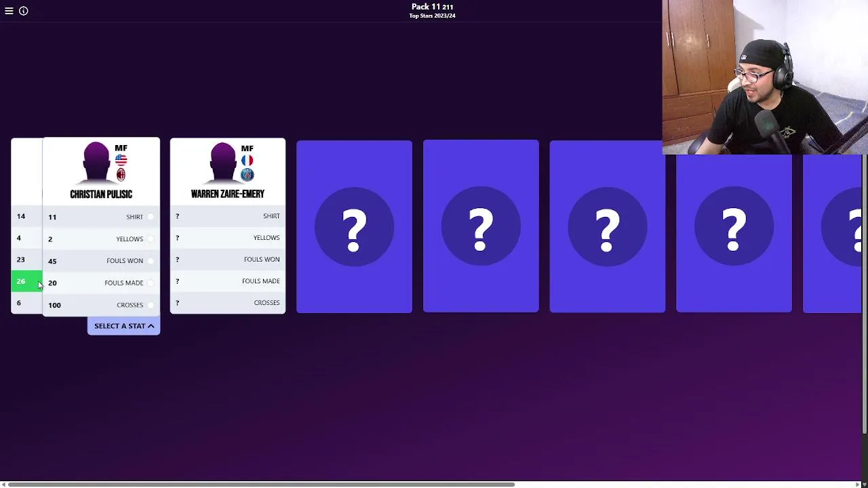
Task: Click Pulisic's fouls won value 45
Action: pos(52,261)
